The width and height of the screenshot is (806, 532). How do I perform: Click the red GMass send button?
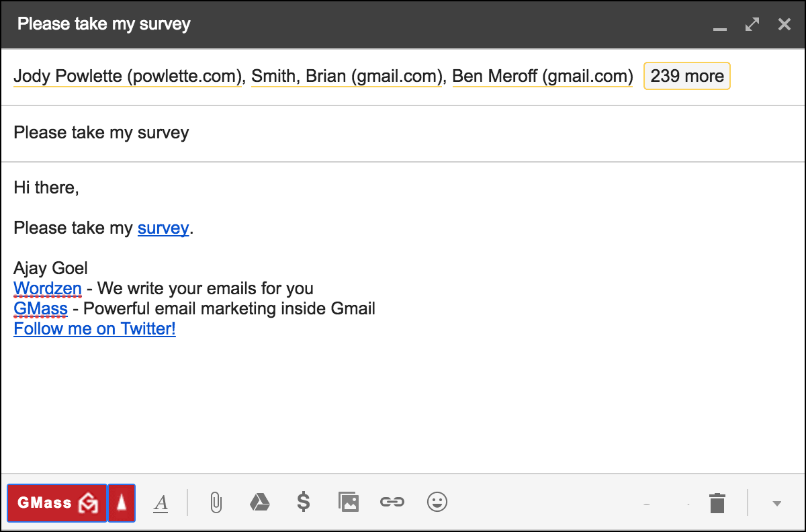56,502
